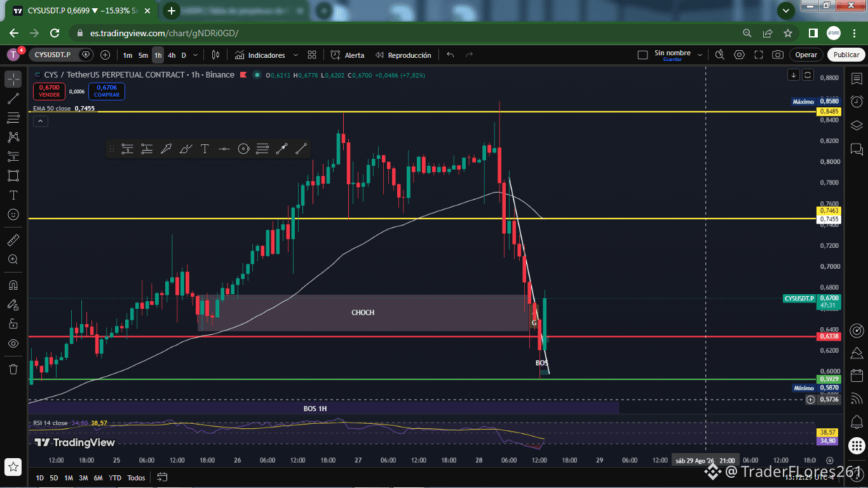Start bar replay with Reproducción
The image size is (868, 488).
tap(403, 55)
